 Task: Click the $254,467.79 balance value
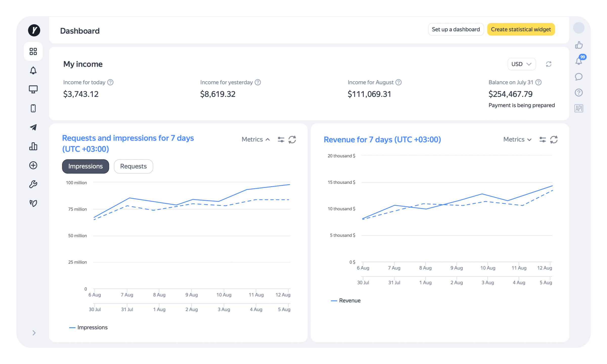[x=510, y=94]
